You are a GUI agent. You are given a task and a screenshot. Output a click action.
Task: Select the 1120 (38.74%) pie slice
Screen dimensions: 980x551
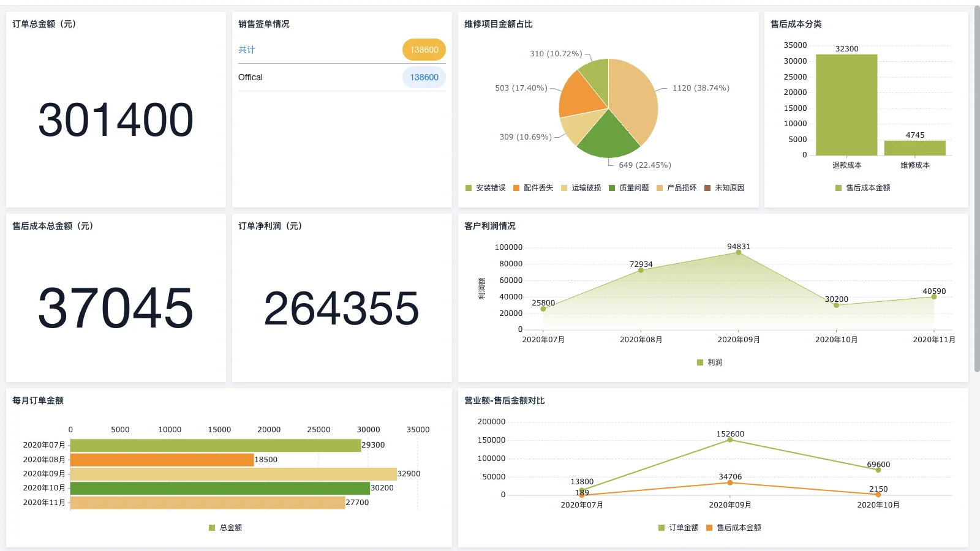point(634,98)
